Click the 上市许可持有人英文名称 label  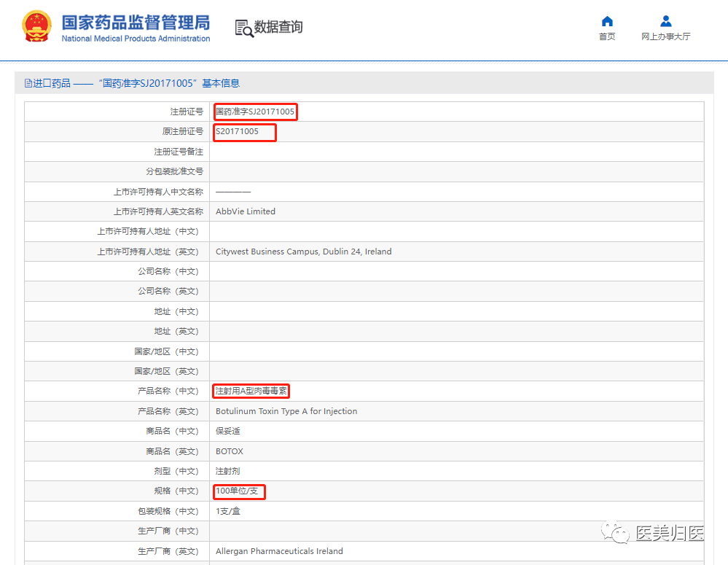[x=158, y=211]
